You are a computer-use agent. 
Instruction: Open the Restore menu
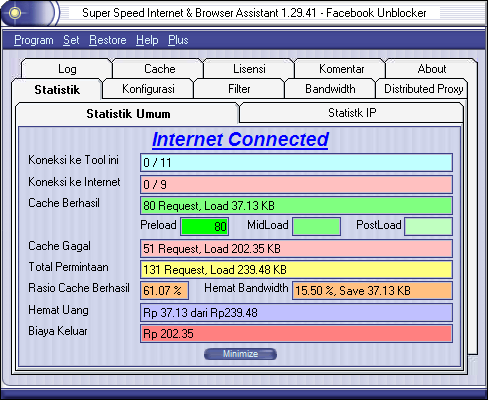tap(108, 40)
